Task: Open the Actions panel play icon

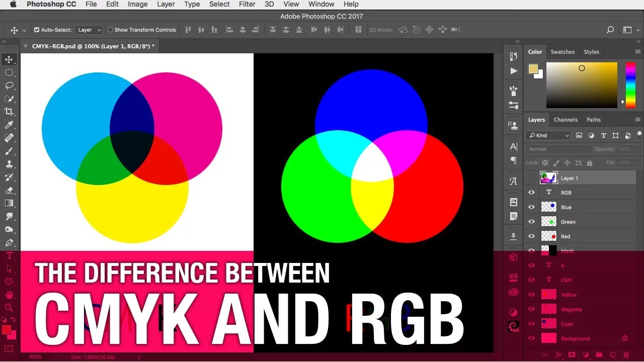Action: (x=514, y=71)
